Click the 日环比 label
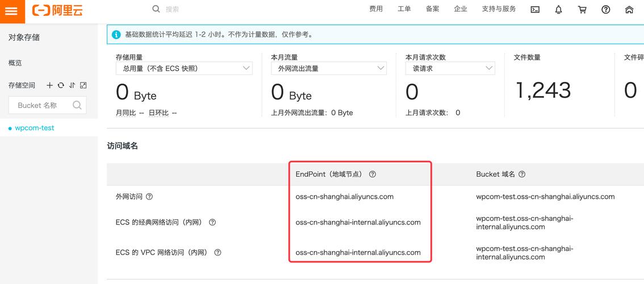Screen dimensions: 644x284 [x=158, y=112]
